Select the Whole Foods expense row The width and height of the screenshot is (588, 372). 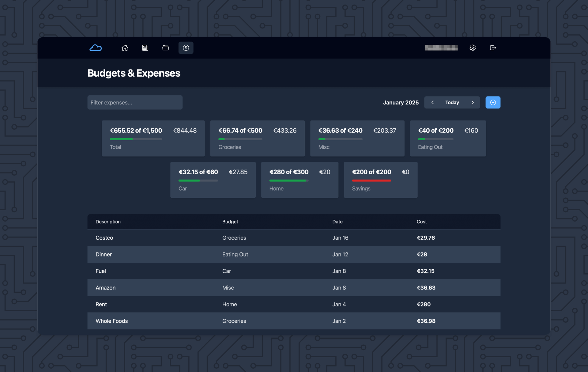coord(294,321)
